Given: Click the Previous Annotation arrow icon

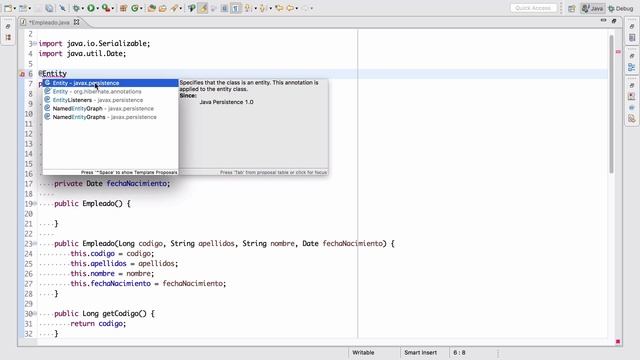Looking at the screenshot, I should [263, 8].
